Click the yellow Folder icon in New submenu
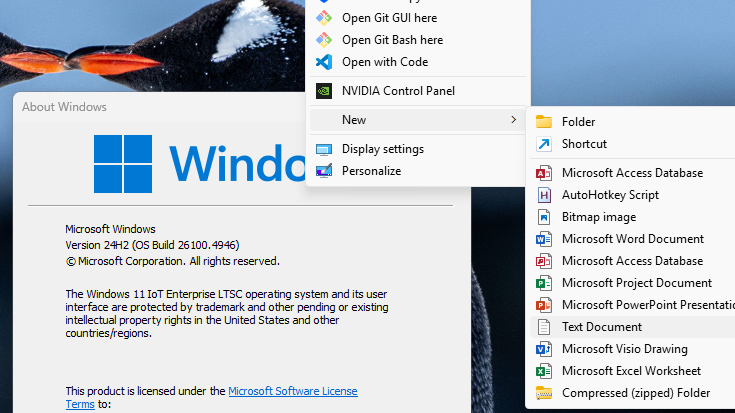Viewport: 735px width, 413px height. click(x=544, y=121)
